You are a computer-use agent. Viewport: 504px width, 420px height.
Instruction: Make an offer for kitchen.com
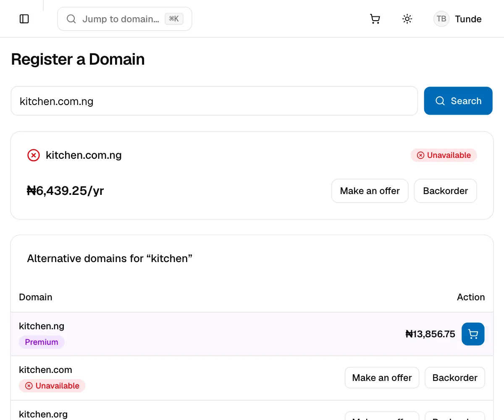pos(382,378)
